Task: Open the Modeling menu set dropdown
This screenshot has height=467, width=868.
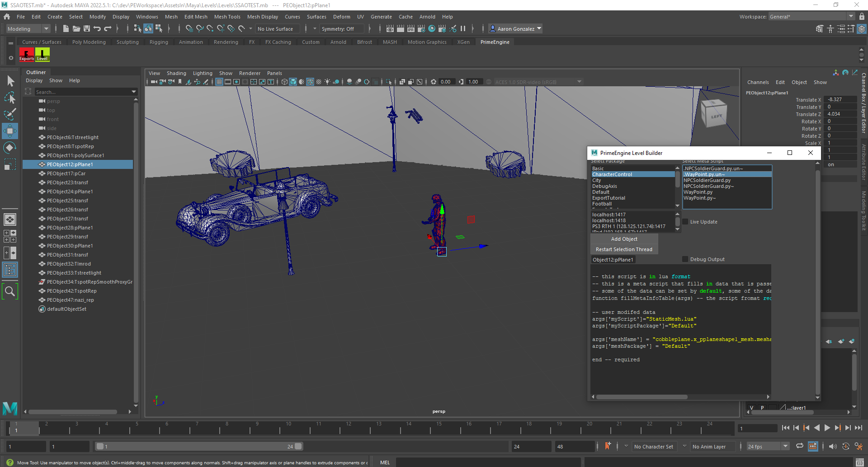Action: coord(28,29)
